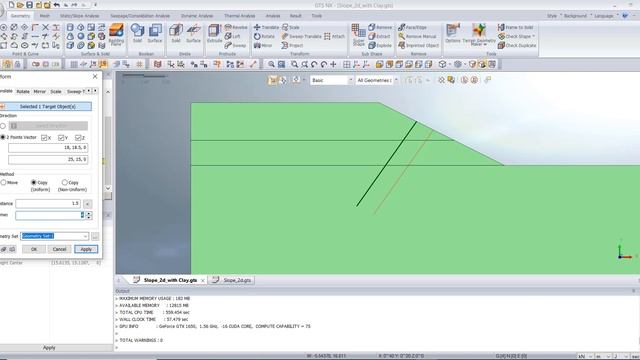Click the Attach tool
Viewport: 640px width, 360px height.
[334, 36]
